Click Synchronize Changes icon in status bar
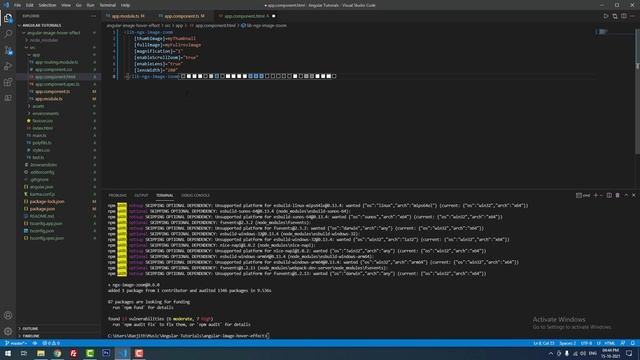 point(35,343)
